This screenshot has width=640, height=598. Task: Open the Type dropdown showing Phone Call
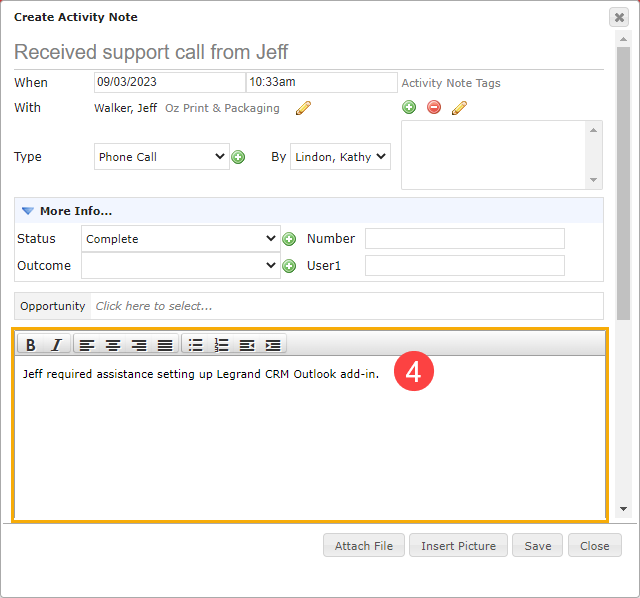tap(162, 157)
